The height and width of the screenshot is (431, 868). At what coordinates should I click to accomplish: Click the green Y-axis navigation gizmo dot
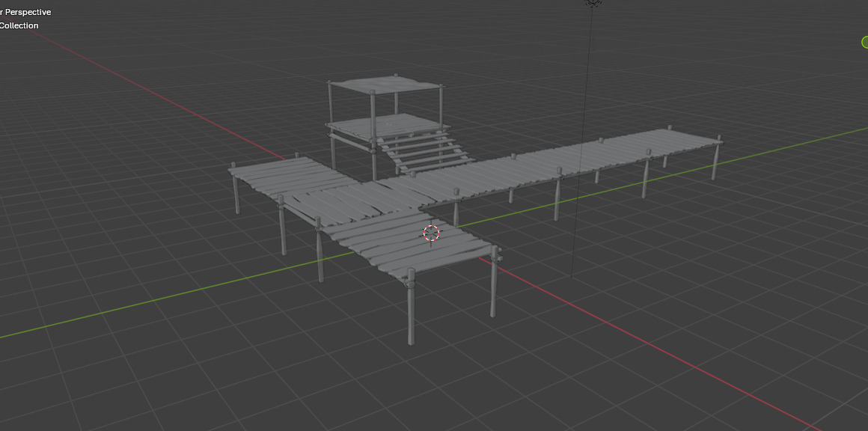click(865, 42)
